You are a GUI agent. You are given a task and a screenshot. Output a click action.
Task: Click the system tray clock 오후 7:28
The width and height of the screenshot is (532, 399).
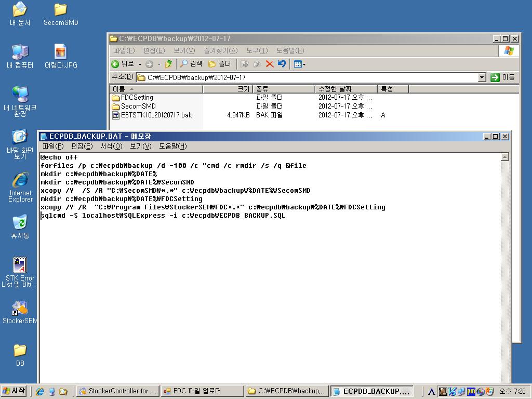coord(512,391)
